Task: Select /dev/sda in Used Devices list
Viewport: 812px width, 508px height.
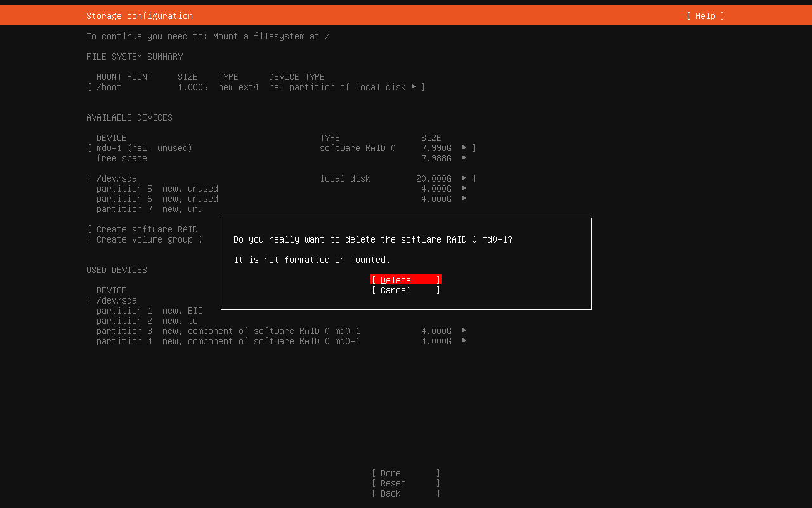Action: (117, 300)
